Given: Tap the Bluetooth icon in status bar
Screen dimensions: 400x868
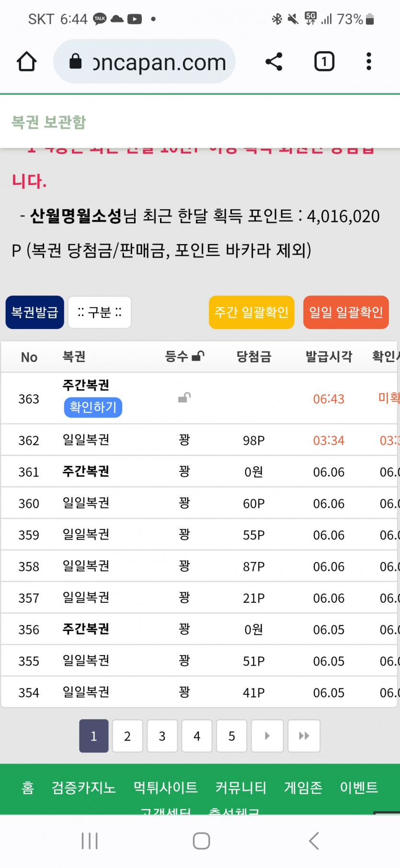Looking at the screenshot, I should pyautogui.click(x=277, y=19).
